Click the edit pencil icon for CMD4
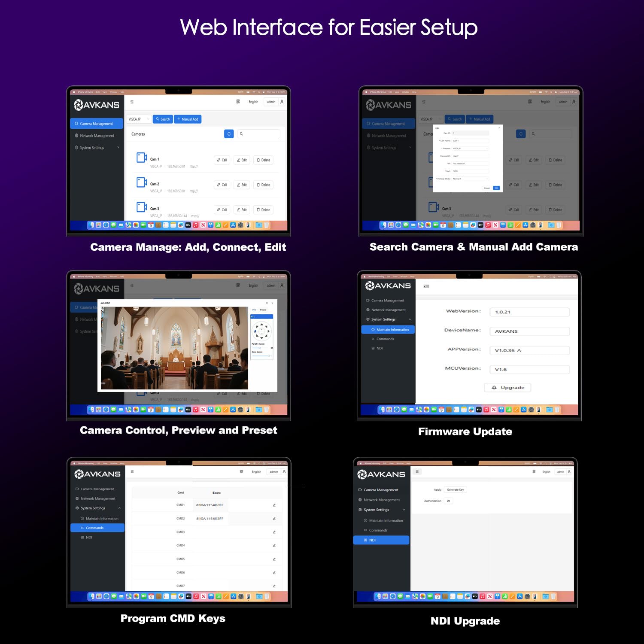This screenshot has height=644, width=644. pos(274,545)
